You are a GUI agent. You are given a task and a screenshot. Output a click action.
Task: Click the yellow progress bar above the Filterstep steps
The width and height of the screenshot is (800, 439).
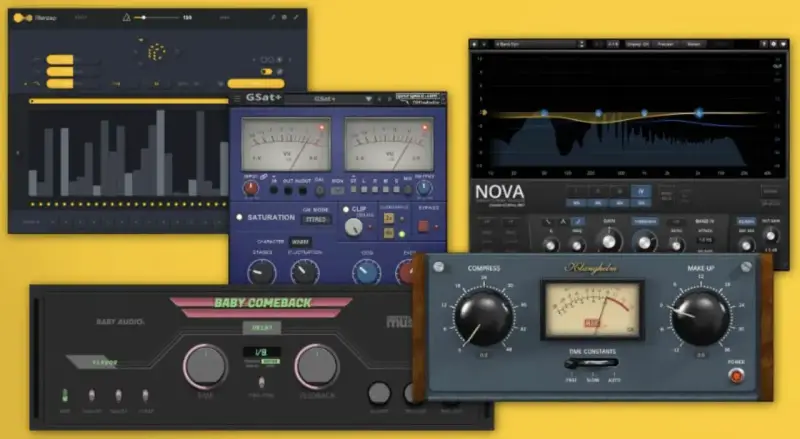click(129, 101)
